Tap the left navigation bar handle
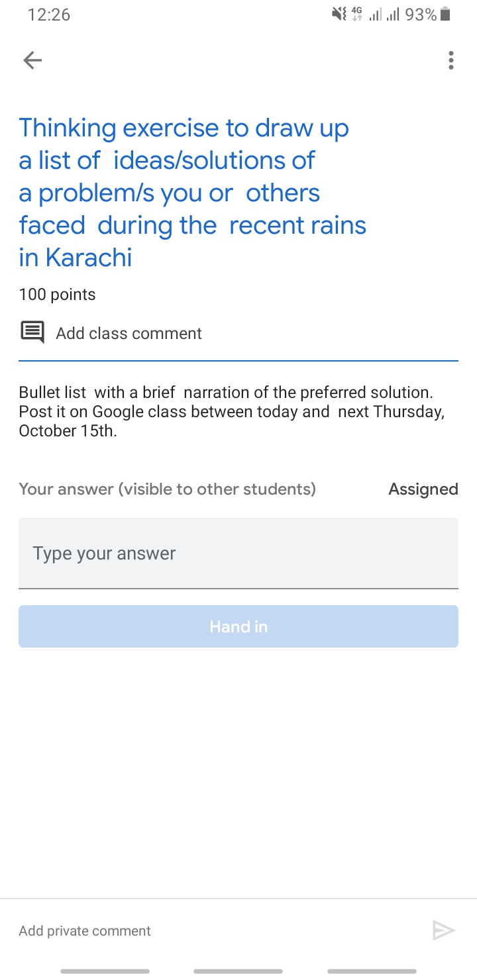The width and height of the screenshot is (477, 980). pos(105,971)
